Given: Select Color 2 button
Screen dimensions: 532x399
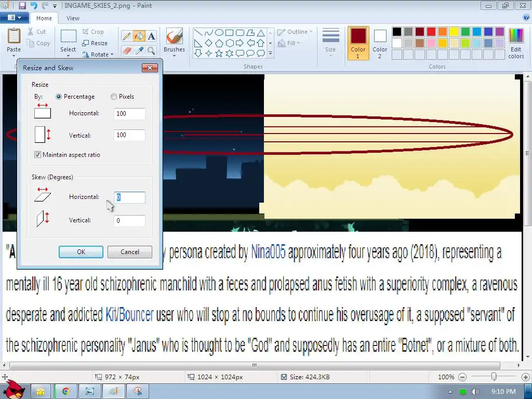Looking at the screenshot, I should coord(380,44).
